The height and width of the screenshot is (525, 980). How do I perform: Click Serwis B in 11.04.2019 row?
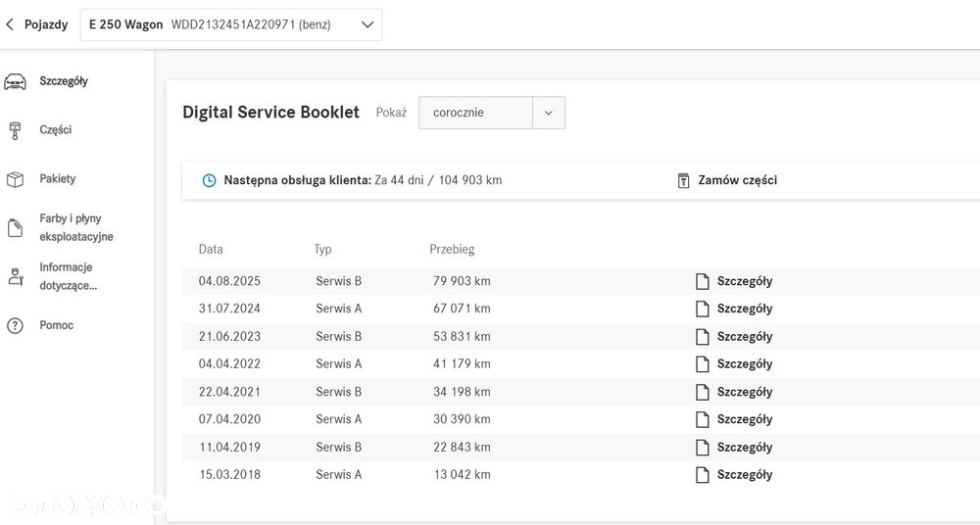(x=339, y=448)
